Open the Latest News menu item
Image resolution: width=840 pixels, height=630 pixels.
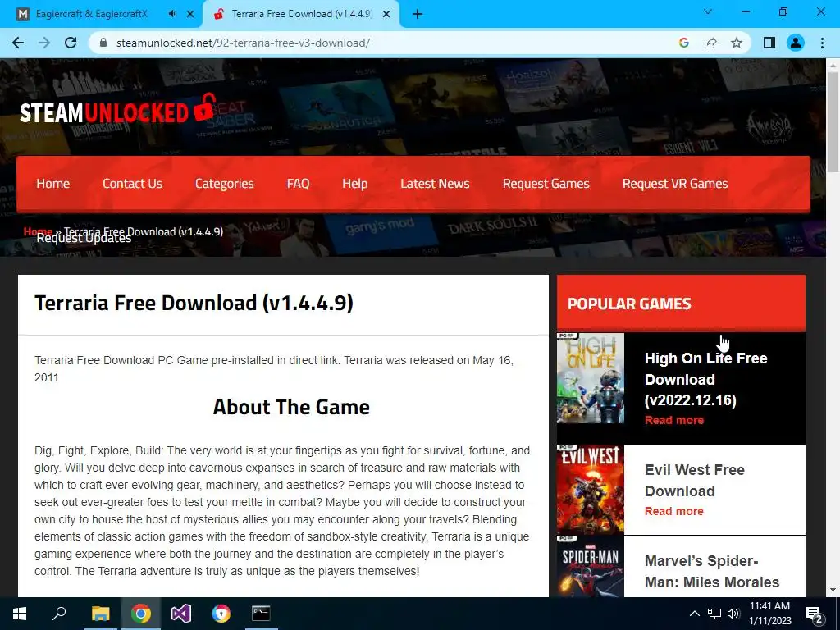435,184
